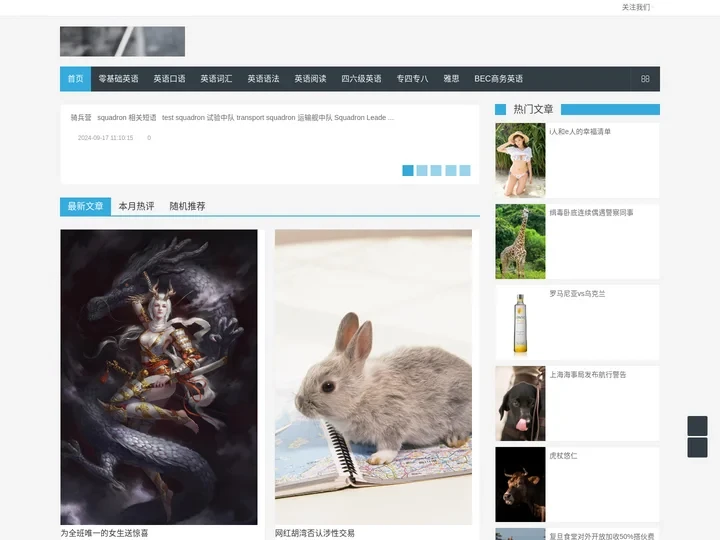Click the liquor bottle thumbnail in sidebar
The image size is (720, 540).
coord(520,322)
